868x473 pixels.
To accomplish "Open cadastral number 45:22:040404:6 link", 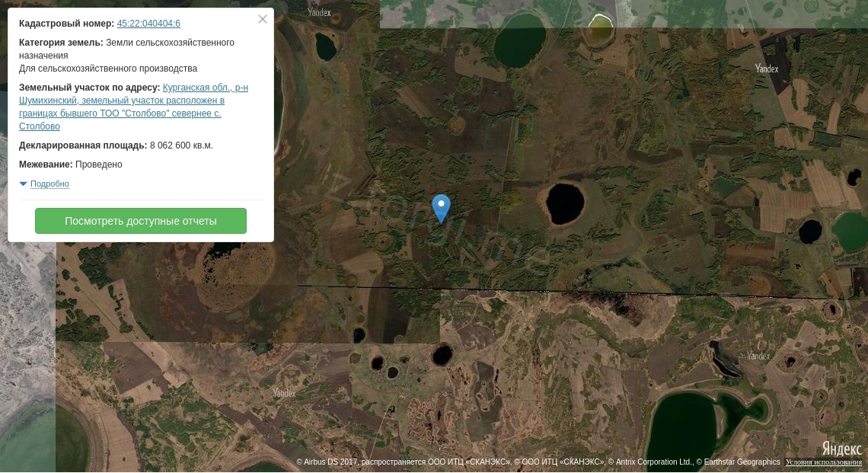I will [148, 24].
